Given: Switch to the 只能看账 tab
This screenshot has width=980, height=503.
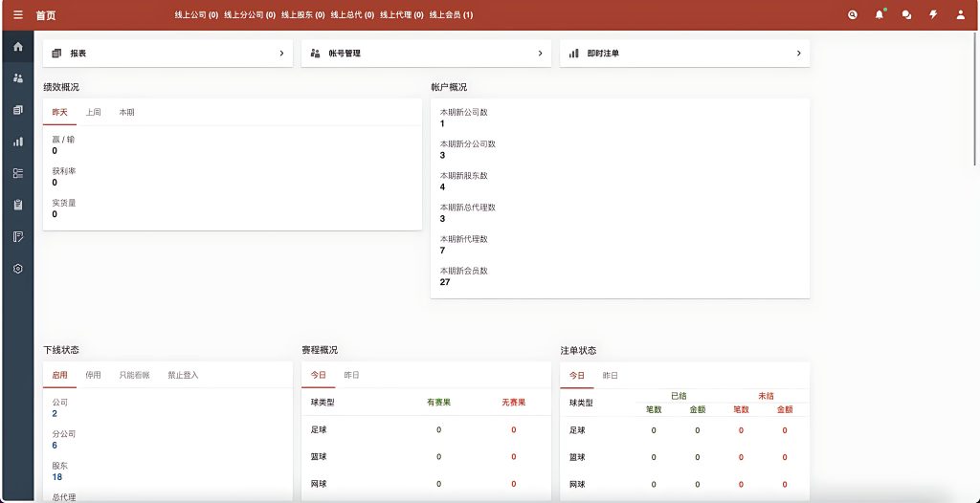Looking at the screenshot, I should tap(134, 375).
